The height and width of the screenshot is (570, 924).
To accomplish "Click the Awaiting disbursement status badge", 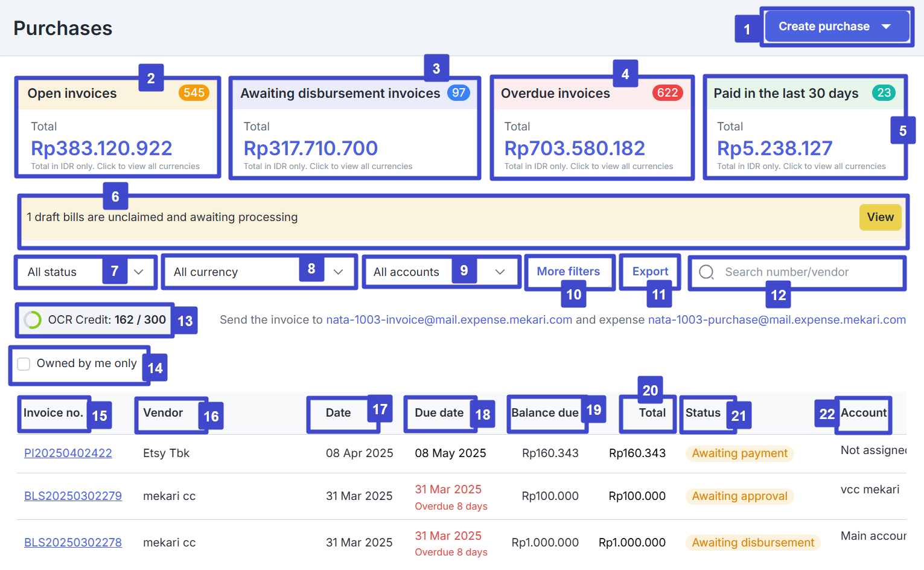I will pyautogui.click(x=753, y=543).
